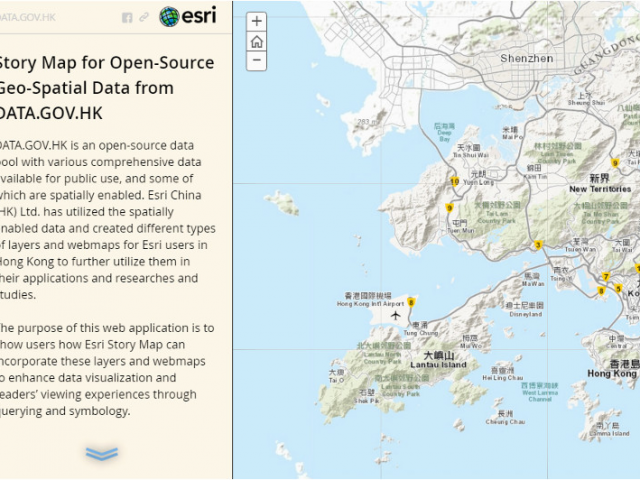This screenshot has height=480, width=640.
Task: Open the DATA.GOV.HK header link
Action: coord(27,17)
